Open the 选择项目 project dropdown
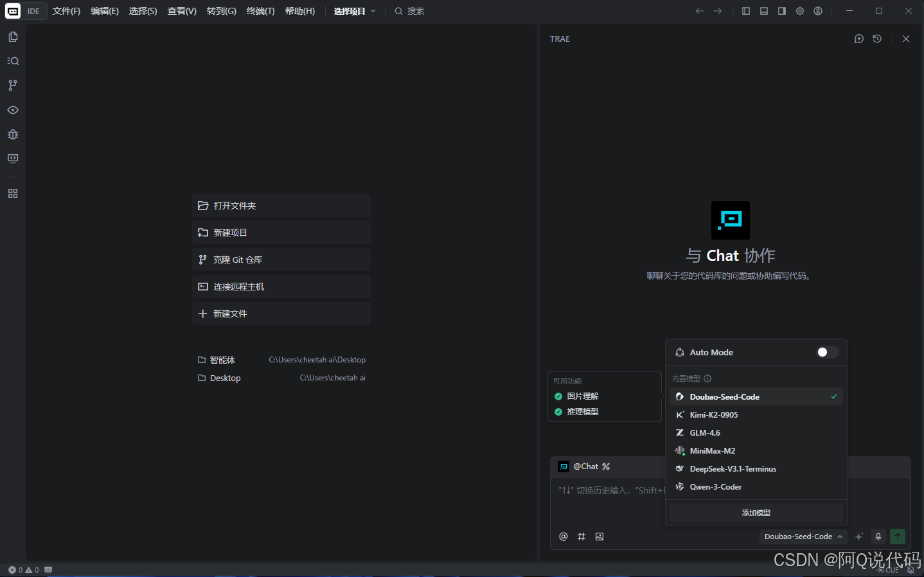Image resolution: width=924 pixels, height=577 pixels. pyautogui.click(x=355, y=11)
